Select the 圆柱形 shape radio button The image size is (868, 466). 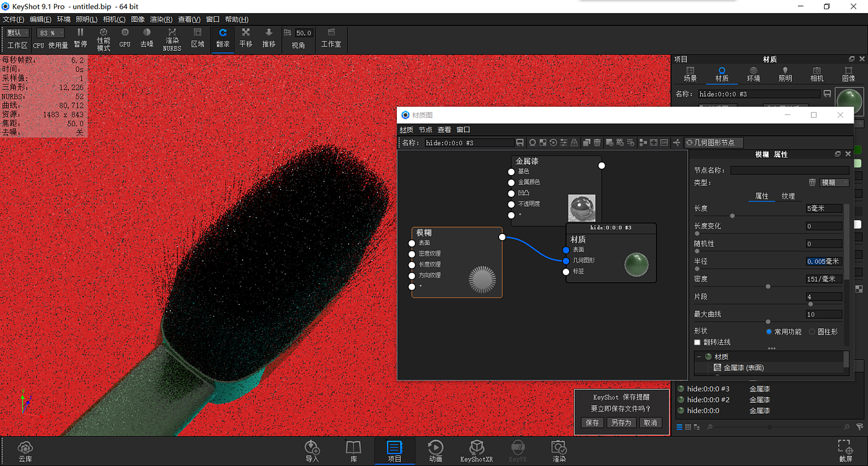[x=812, y=332]
